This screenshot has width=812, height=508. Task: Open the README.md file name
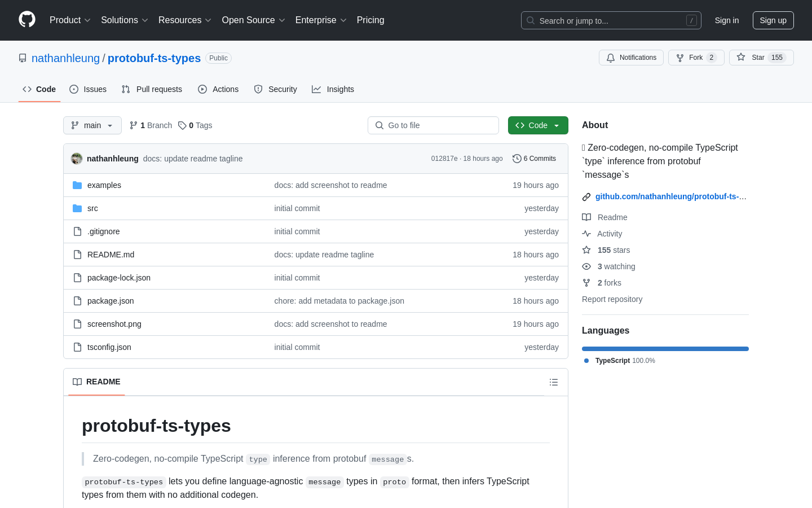click(111, 255)
